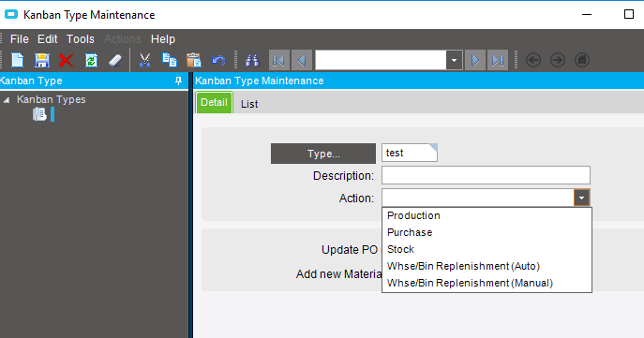Click the New document toolbar icon
The height and width of the screenshot is (338, 644).
(x=17, y=60)
